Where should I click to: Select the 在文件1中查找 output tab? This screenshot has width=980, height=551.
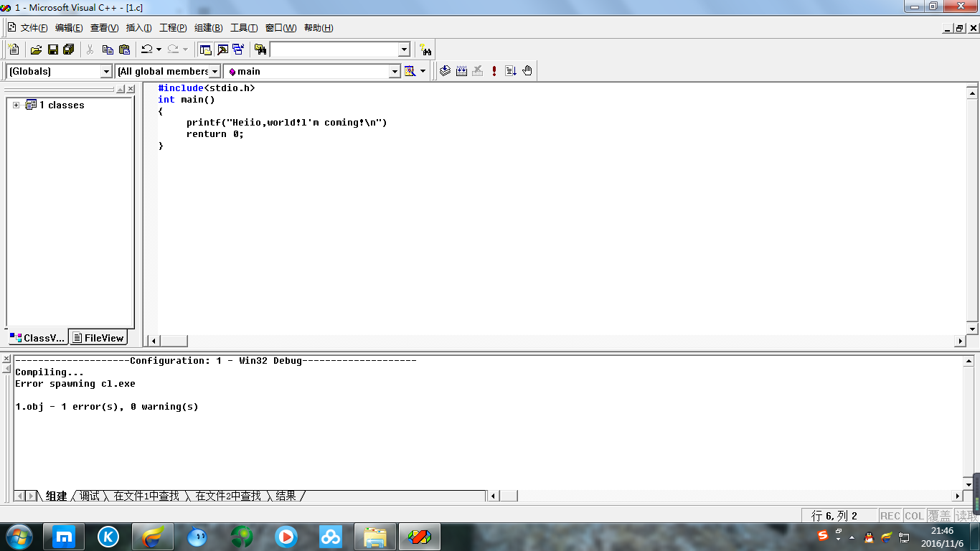click(x=146, y=496)
